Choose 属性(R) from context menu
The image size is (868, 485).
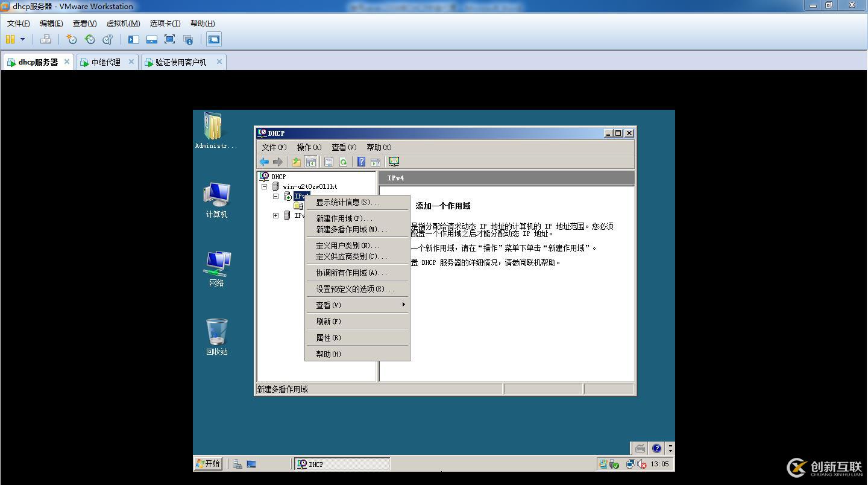pos(357,338)
